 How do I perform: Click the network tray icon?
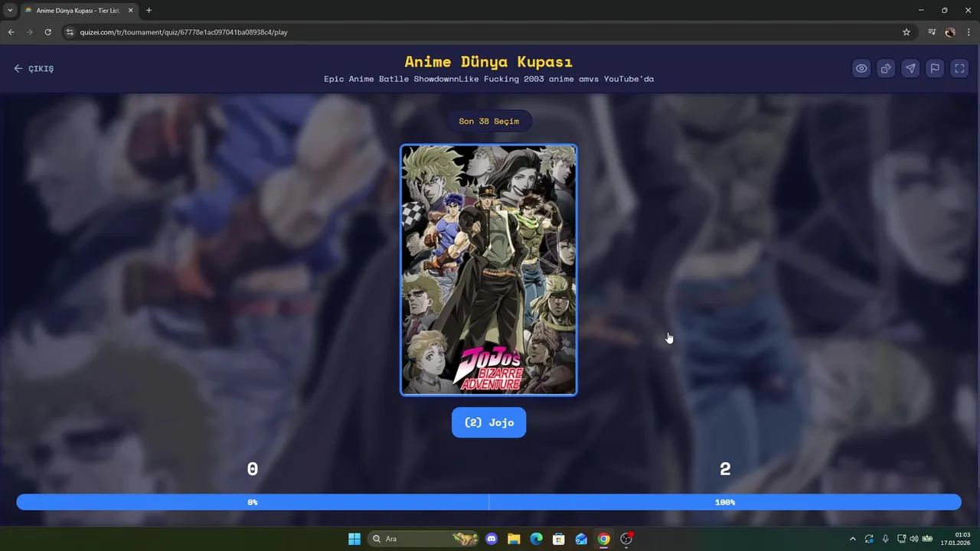[x=901, y=539]
